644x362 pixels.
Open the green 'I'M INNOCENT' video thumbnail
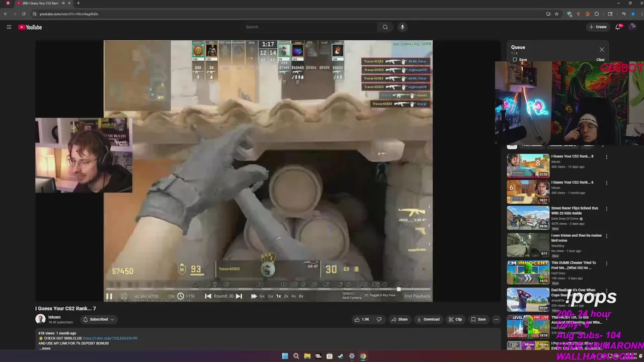point(528,273)
